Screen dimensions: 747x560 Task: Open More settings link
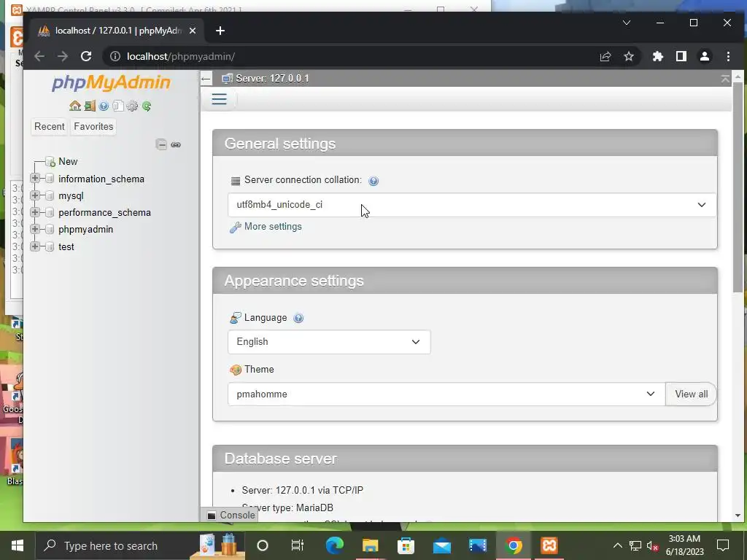pyautogui.click(x=273, y=227)
